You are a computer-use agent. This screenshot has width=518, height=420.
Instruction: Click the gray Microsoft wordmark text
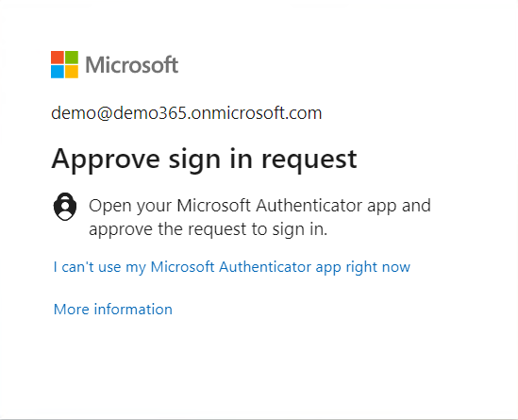132,64
